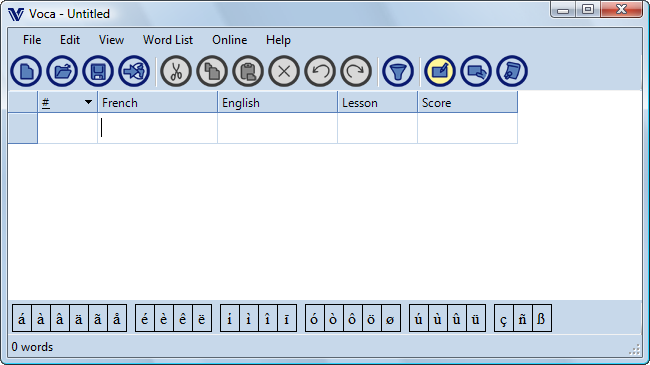Click the # column header label
Viewport: 650px width, 365px height.
46,103
